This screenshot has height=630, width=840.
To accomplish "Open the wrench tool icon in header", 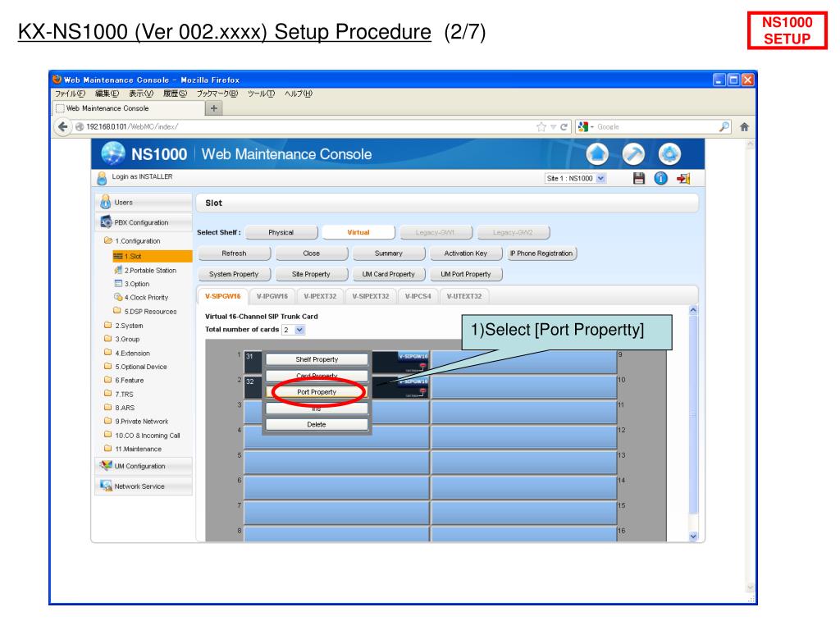I will coord(633,154).
